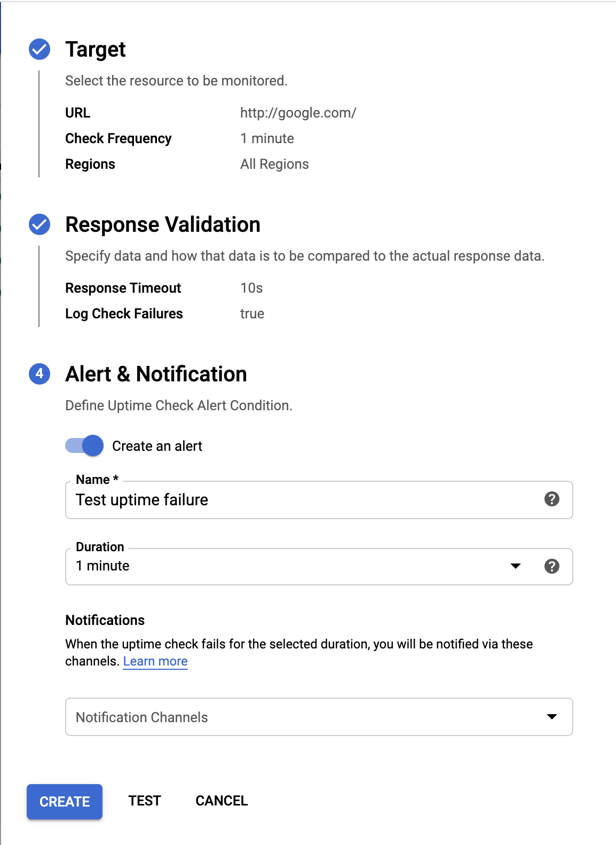Image resolution: width=616 pixels, height=845 pixels.
Task: Click the Response Validation checkmark icon
Action: click(x=40, y=224)
